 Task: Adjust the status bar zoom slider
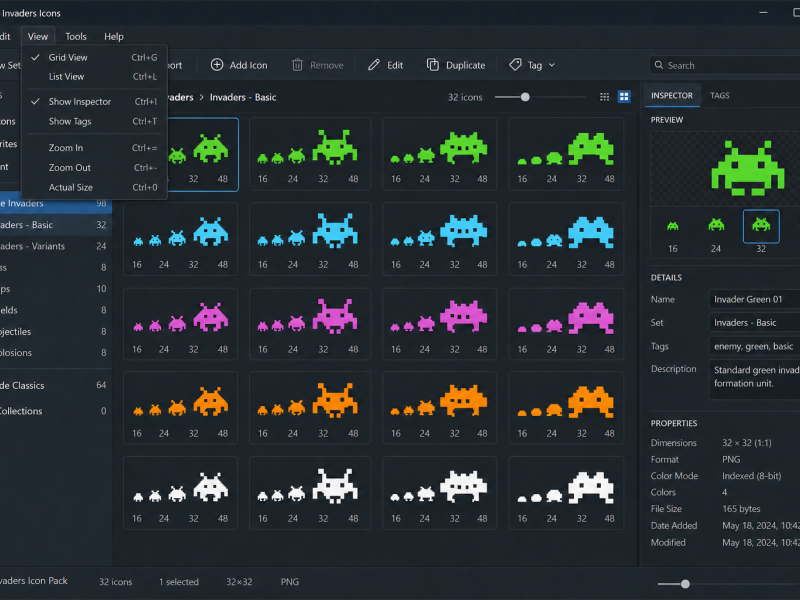tap(685, 584)
